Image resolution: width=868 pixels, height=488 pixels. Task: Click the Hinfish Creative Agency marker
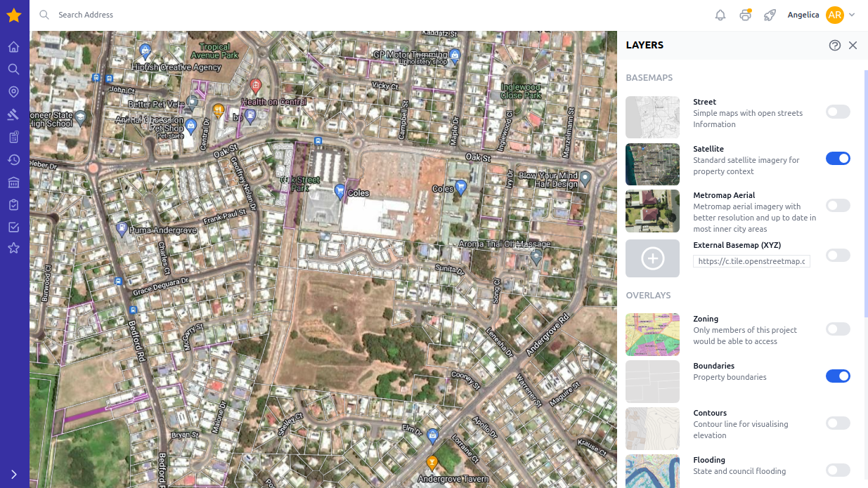145,51
